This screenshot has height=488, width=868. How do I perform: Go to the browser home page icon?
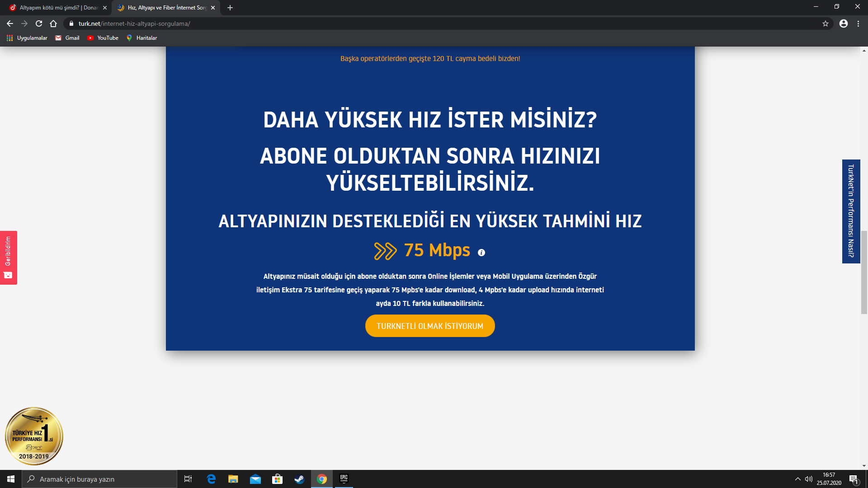[53, 23]
